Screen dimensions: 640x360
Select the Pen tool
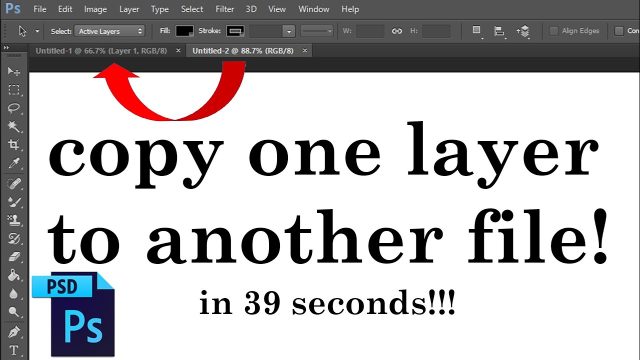pyautogui.click(x=13, y=332)
